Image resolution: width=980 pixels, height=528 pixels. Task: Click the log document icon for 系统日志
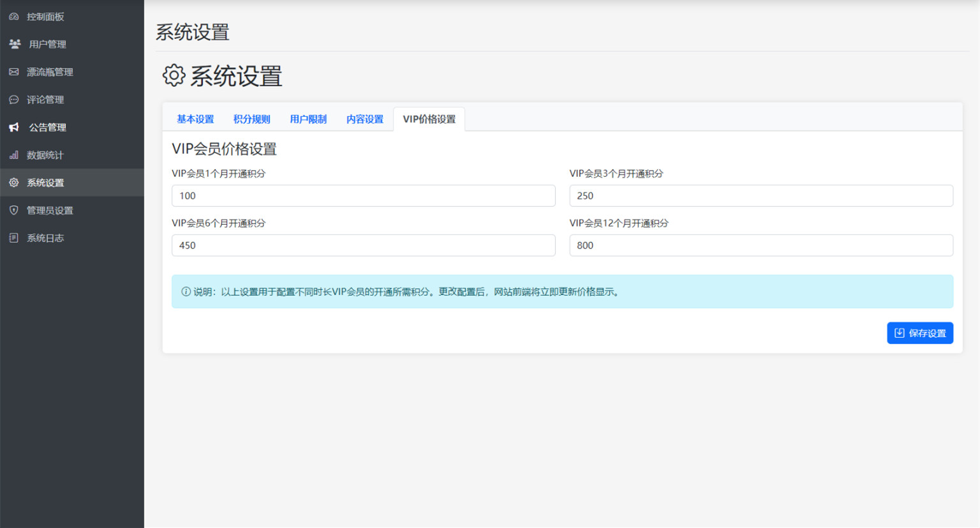click(x=14, y=238)
